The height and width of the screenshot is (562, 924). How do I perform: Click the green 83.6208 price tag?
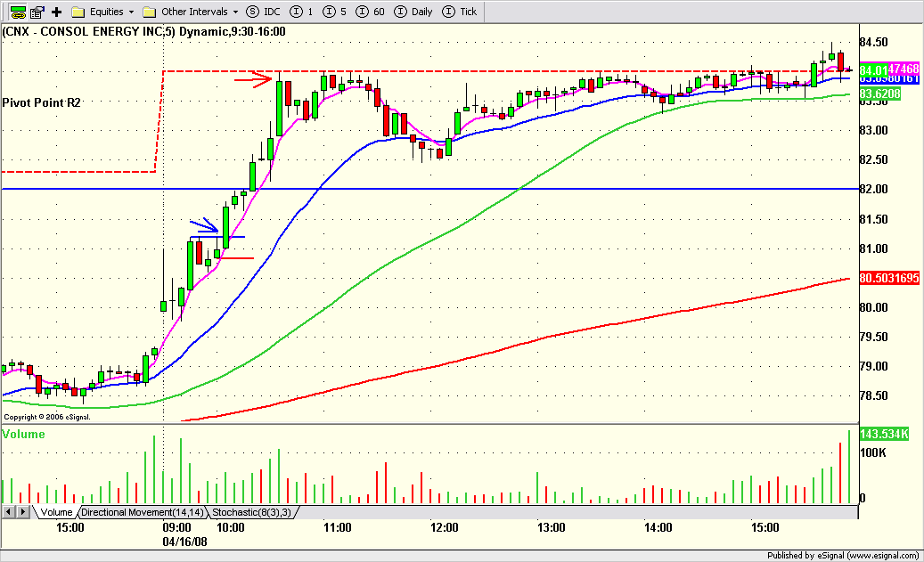(x=879, y=94)
